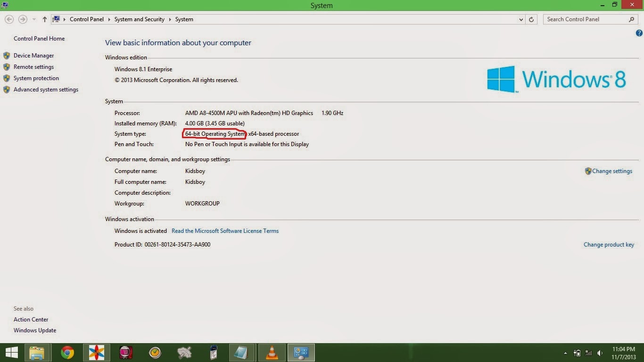Click the battery power tray icon
This screenshot has width=644, height=362.
coord(577,353)
